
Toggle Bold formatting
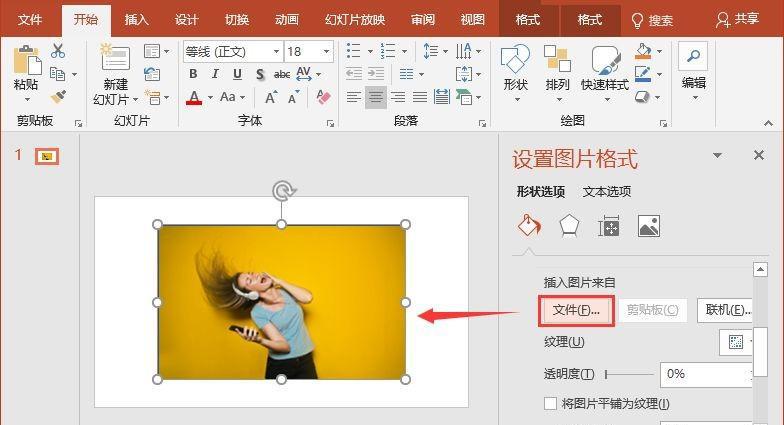click(193, 74)
